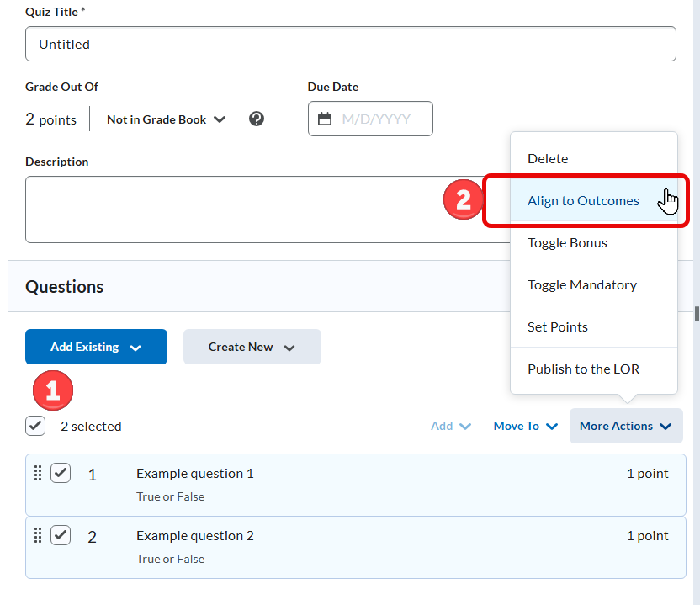Click the Quiz Title text field
The image size is (700, 605).
coord(350,44)
